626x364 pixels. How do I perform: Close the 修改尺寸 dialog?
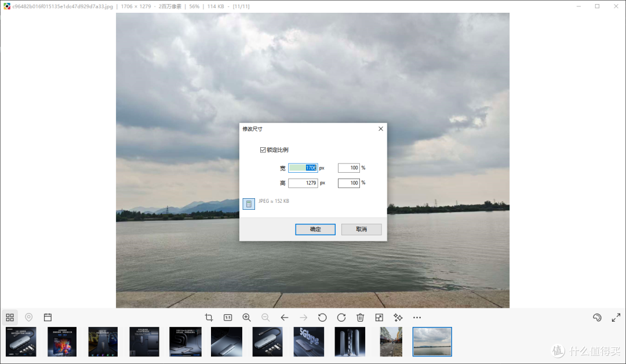[380, 129]
